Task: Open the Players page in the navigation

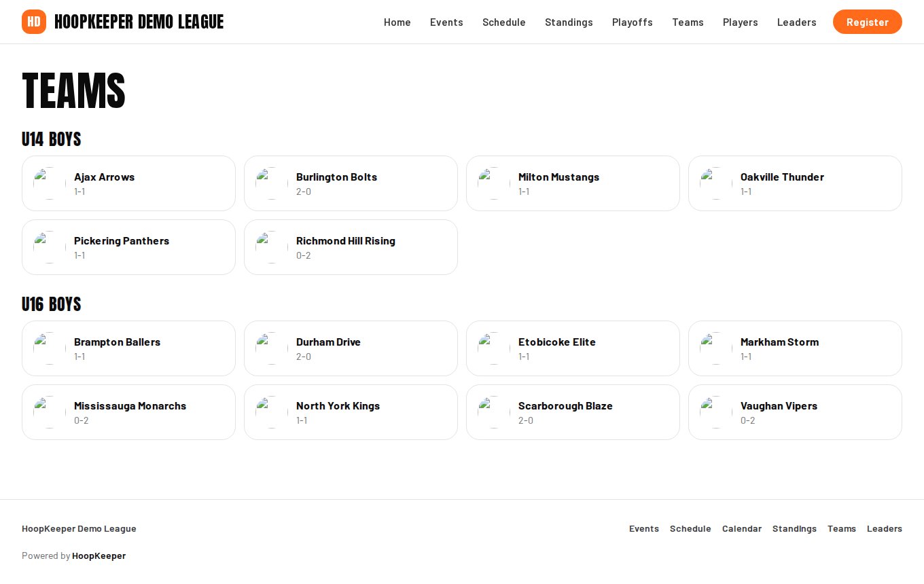Action: pyautogui.click(x=741, y=22)
